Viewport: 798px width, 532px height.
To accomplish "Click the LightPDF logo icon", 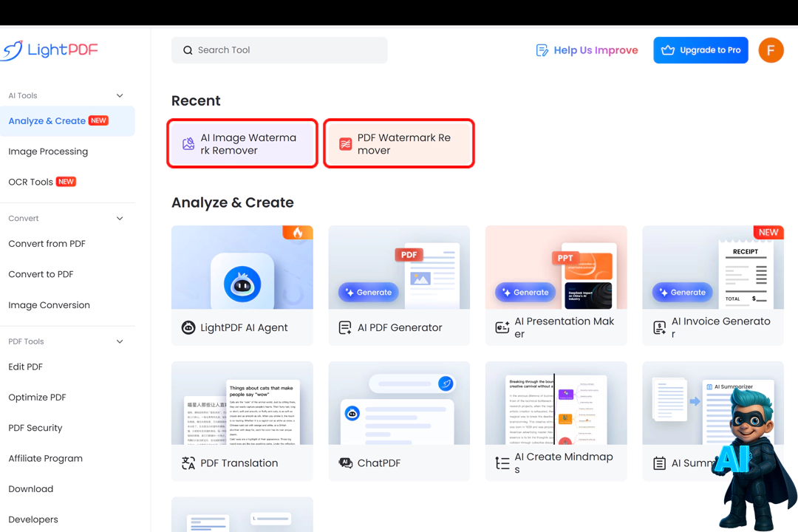I will point(13,50).
